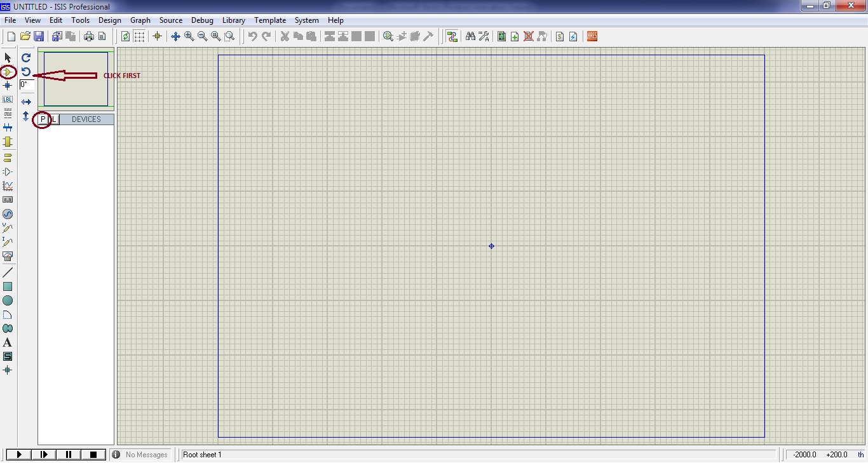Select the 2D graphics Text tool

coord(8,342)
